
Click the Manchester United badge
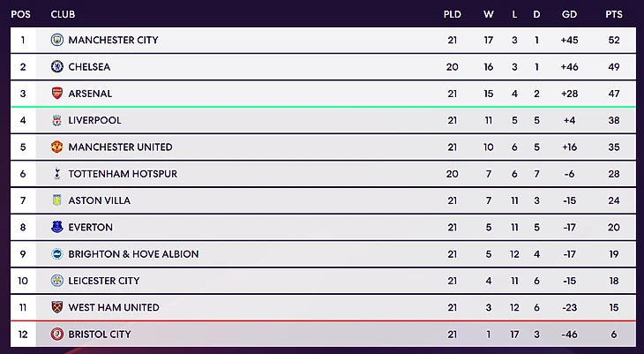point(57,147)
